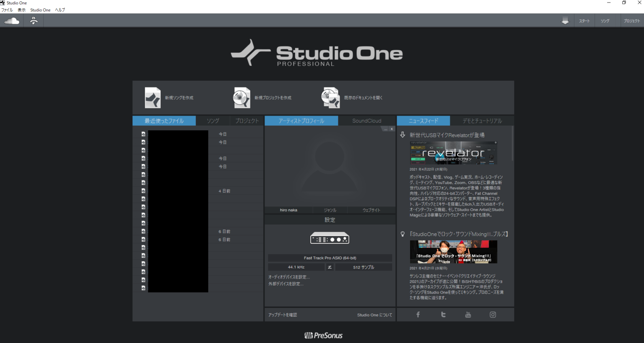Switch to the デモとチュートリアル tab
644x343 pixels.
tap(482, 121)
